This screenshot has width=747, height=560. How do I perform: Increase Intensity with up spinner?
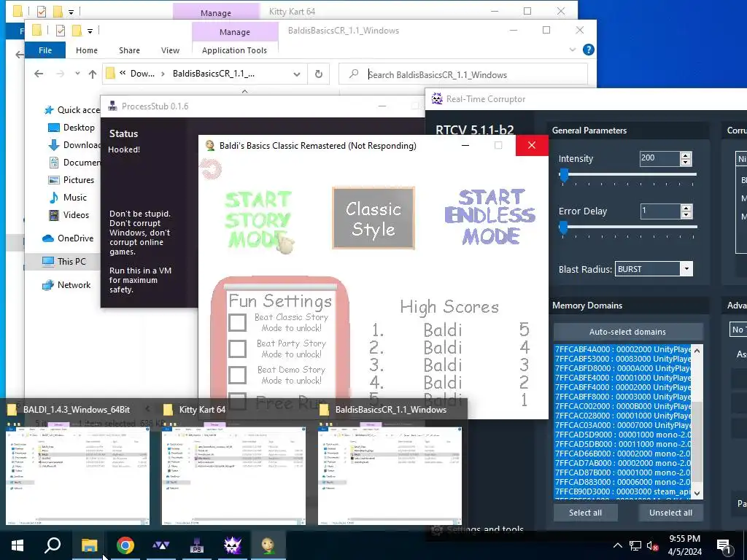pos(685,155)
